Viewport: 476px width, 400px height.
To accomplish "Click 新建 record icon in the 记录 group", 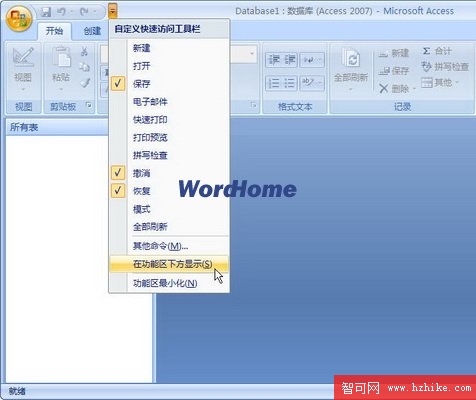I will (x=384, y=53).
